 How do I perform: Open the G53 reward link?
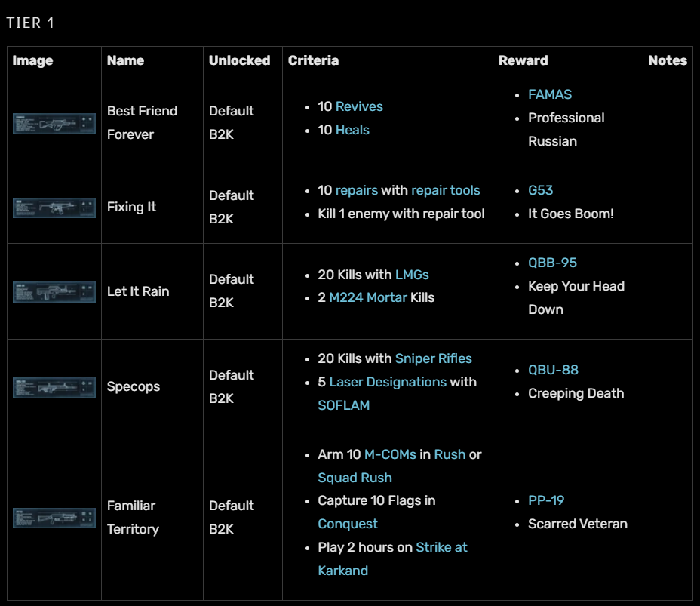pyautogui.click(x=540, y=190)
